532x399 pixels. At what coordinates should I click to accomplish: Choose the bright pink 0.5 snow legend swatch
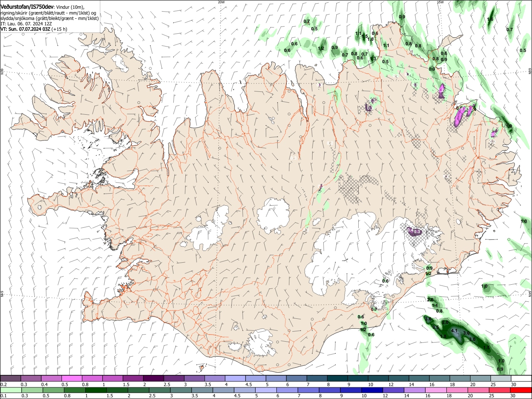[x=71, y=378]
